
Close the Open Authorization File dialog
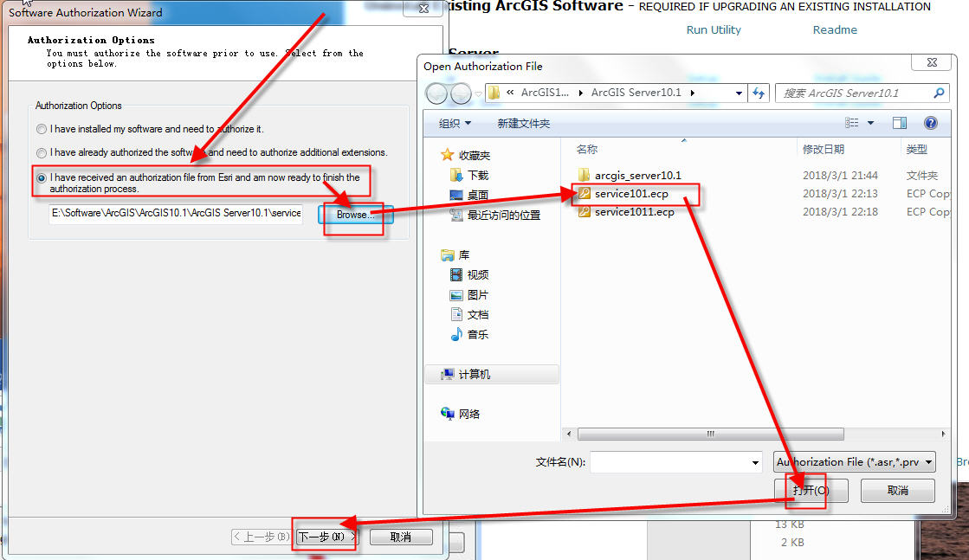[x=932, y=62]
